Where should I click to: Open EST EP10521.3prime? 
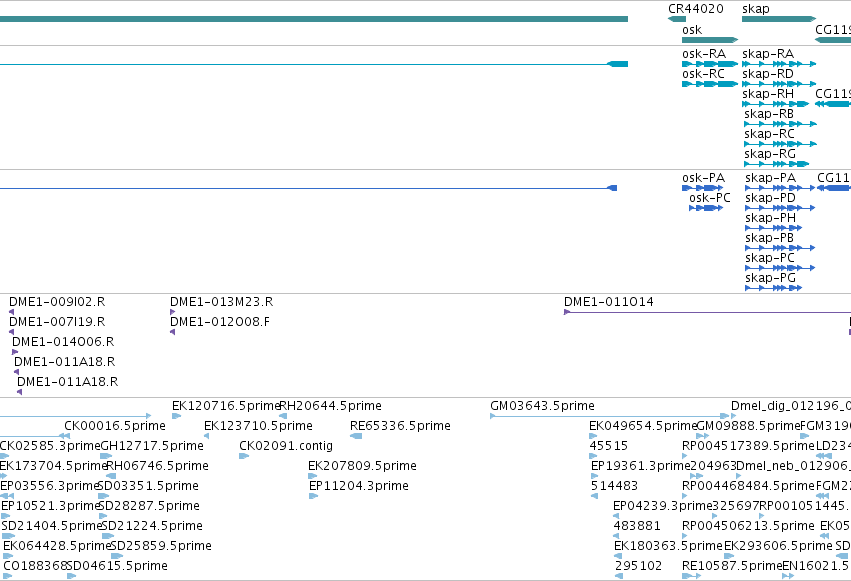tap(5, 516)
